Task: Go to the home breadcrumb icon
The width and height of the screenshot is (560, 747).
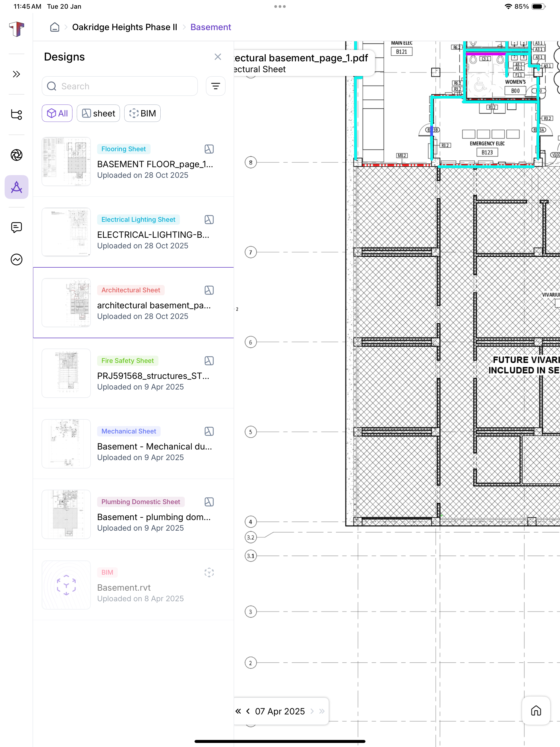Action: pos(55,27)
